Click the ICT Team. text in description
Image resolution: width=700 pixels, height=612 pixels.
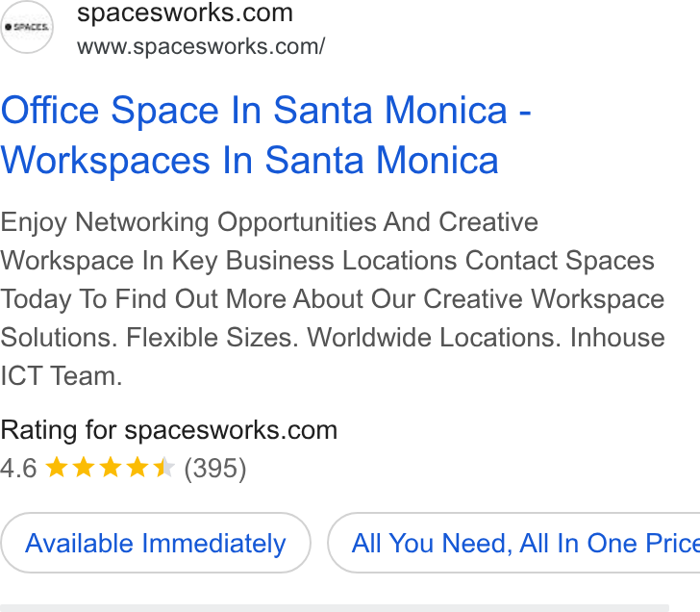tap(62, 376)
